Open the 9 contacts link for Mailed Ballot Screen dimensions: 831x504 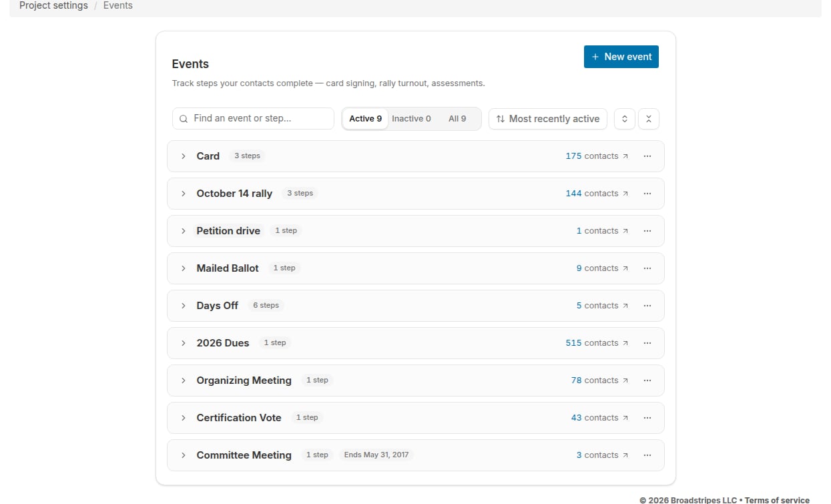602,268
